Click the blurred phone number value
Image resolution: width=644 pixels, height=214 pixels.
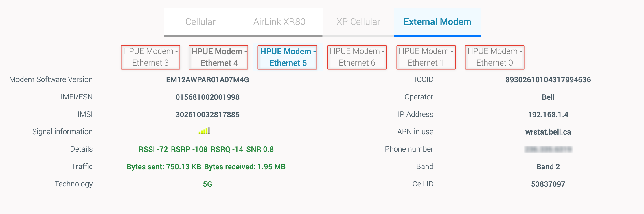coord(548,149)
